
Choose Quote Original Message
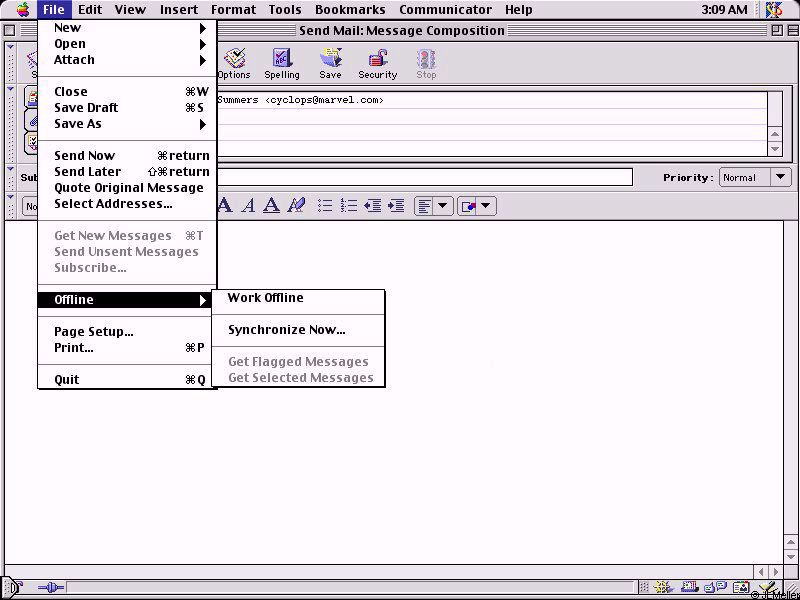point(128,187)
